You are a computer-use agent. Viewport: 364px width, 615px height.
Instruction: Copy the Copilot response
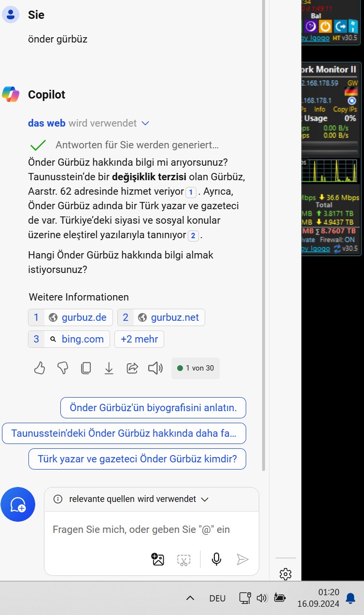click(x=86, y=369)
